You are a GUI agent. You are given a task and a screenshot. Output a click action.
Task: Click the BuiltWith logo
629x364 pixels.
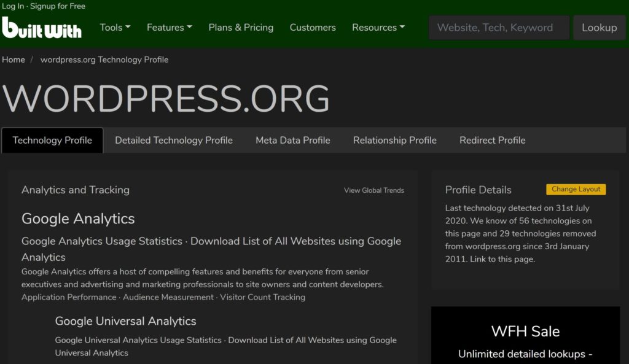[x=41, y=28]
